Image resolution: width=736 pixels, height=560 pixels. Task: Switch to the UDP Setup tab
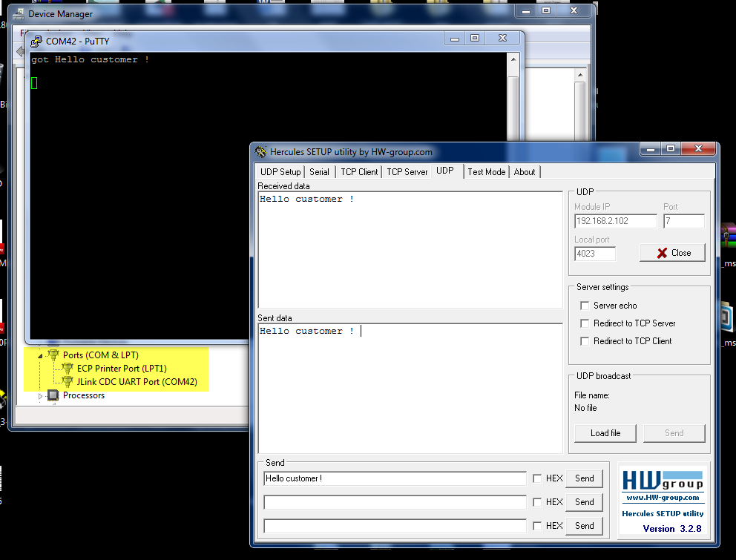pos(280,172)
